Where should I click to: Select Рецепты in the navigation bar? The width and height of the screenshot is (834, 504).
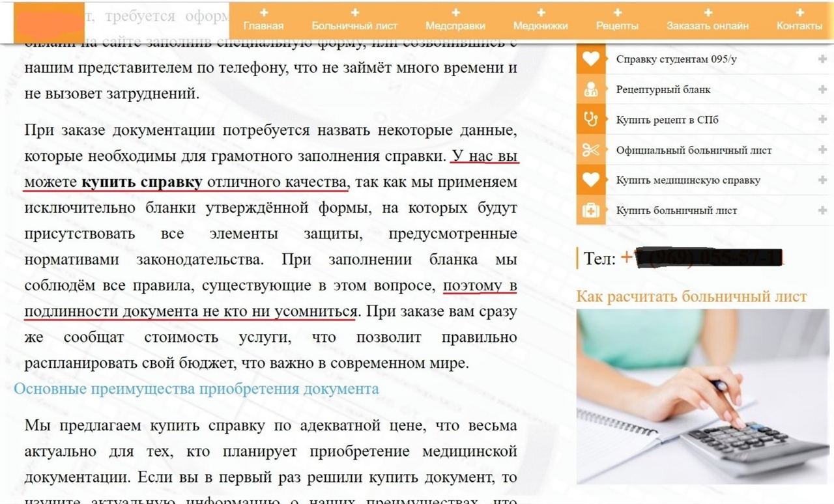(x=617, y=26)
